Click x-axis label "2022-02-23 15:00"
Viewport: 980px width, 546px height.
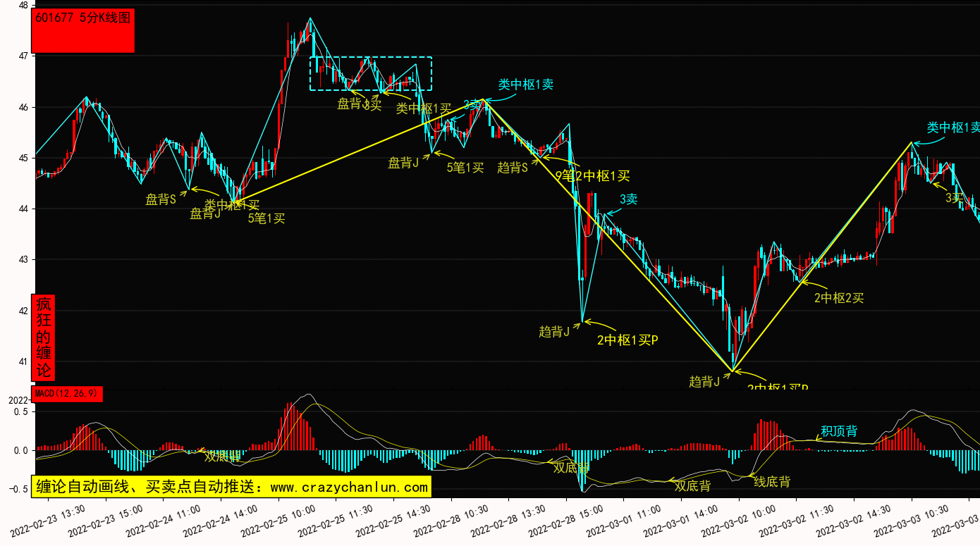[106, 520]
